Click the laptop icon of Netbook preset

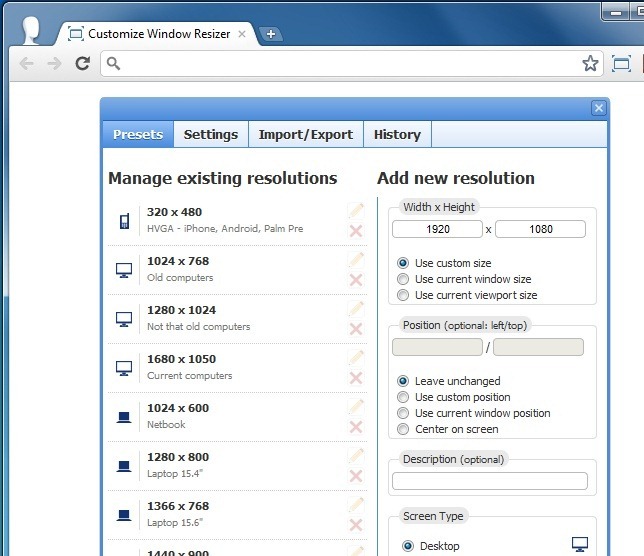click(124, 417)
